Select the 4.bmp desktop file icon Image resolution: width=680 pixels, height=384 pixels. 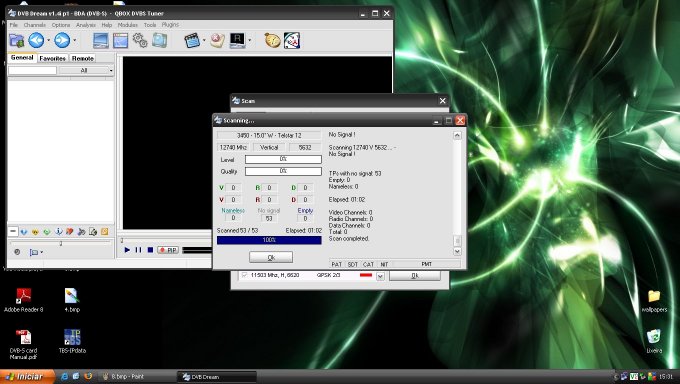tap(72, 300)
